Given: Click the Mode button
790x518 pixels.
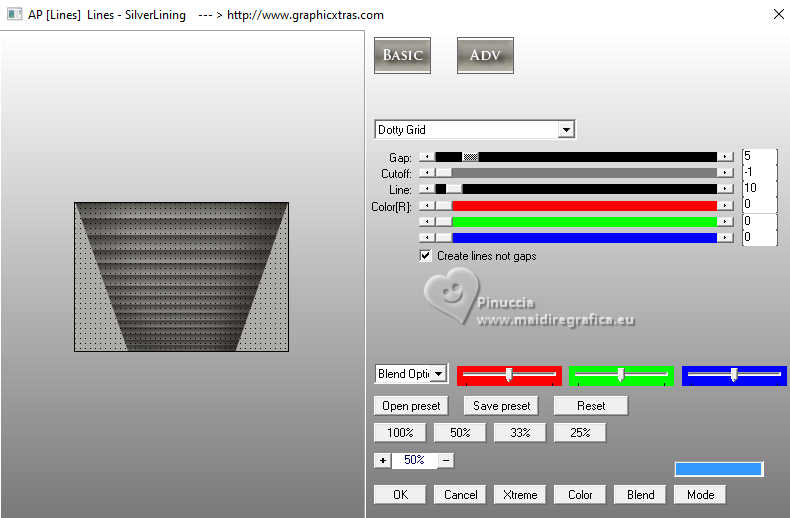Looking at the screenshot, I should pos(700,495).
